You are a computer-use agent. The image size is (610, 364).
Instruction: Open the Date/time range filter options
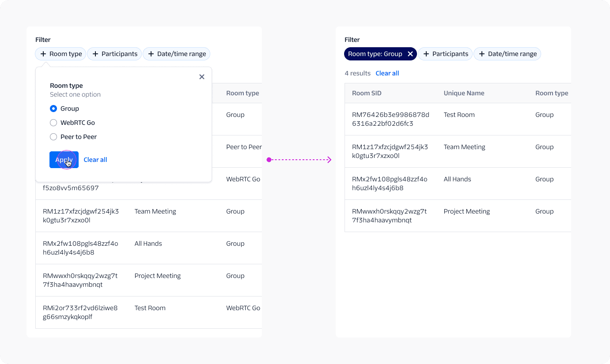coord(507,54)
